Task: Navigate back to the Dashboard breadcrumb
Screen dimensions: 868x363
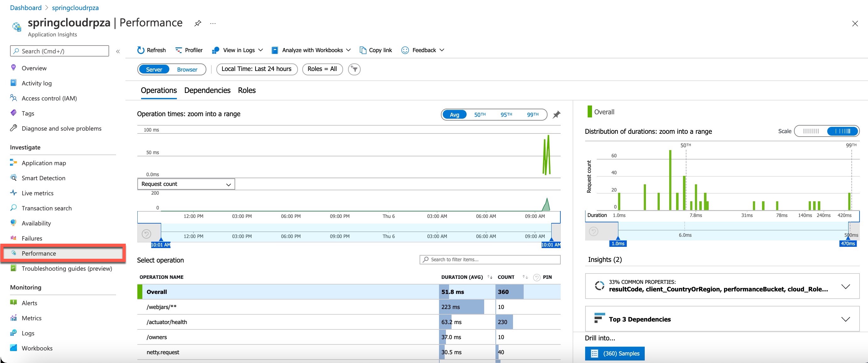Action: pos(26,8)
